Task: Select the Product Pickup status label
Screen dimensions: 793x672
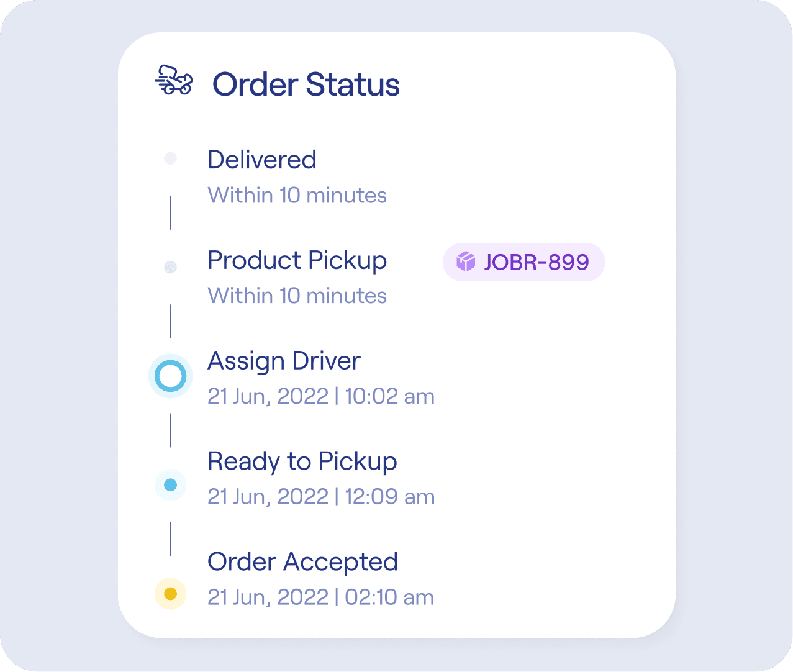Action: (297, 260)
